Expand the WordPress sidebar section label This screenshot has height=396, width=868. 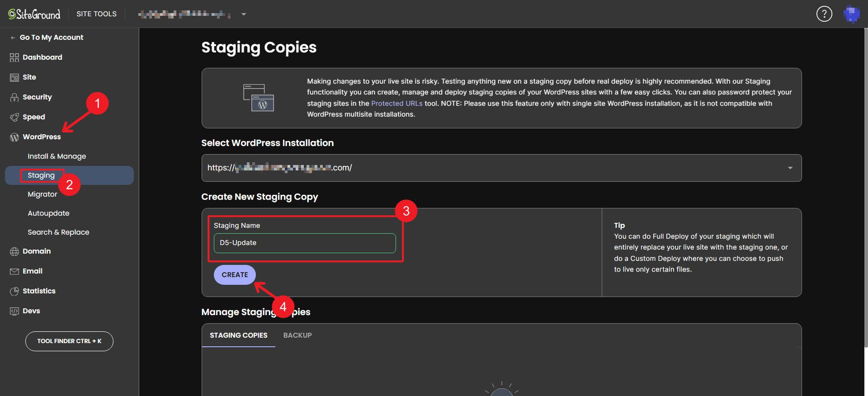(x=42, y=137)
